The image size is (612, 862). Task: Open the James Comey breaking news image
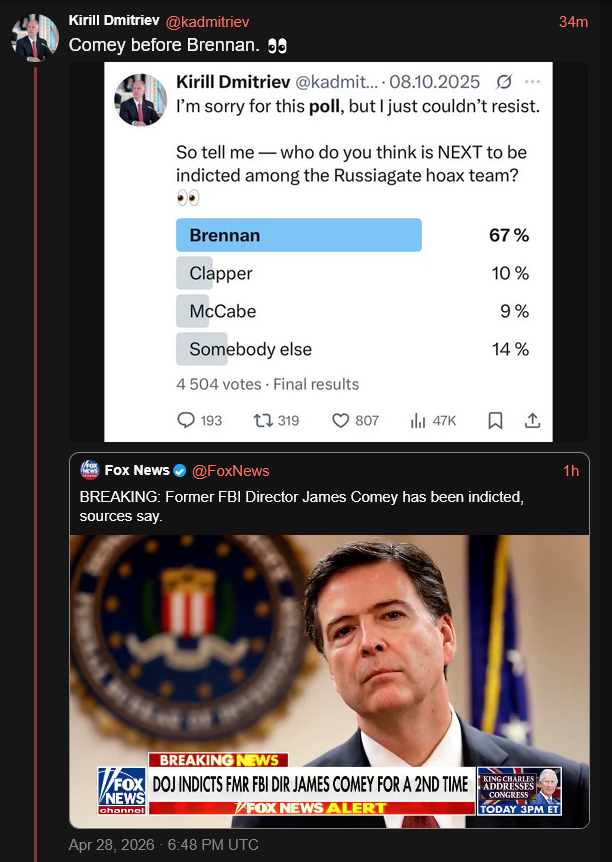coord(329,680)
